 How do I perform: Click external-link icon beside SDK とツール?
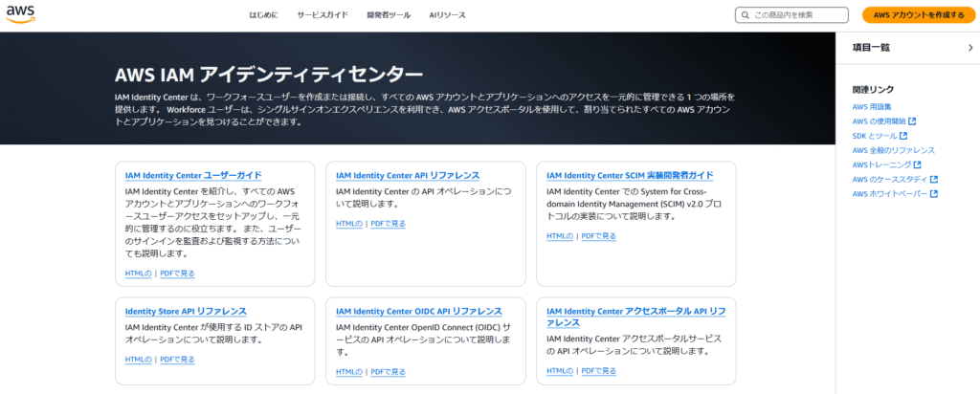tap(903, 136)
